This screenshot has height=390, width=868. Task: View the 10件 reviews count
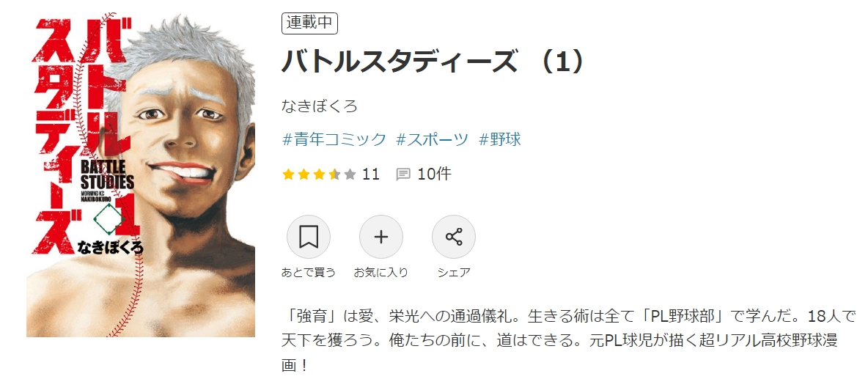click(x=434, y=174)
